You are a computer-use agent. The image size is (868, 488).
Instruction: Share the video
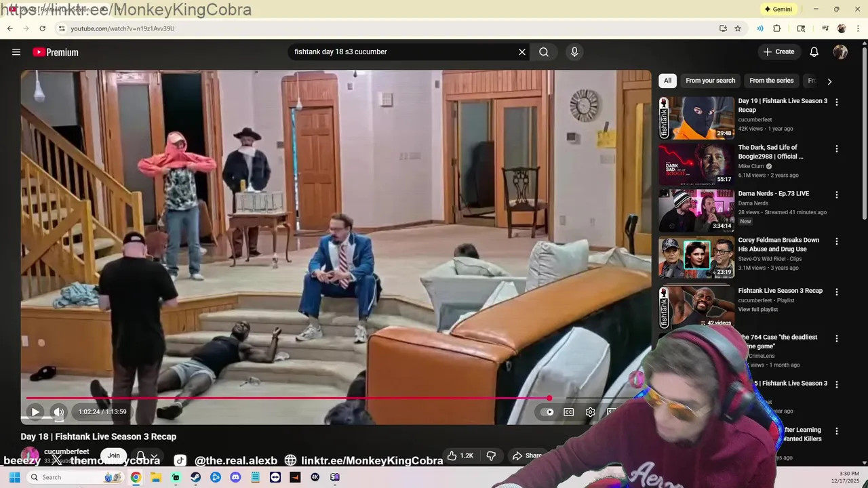(x=528, y=456)
